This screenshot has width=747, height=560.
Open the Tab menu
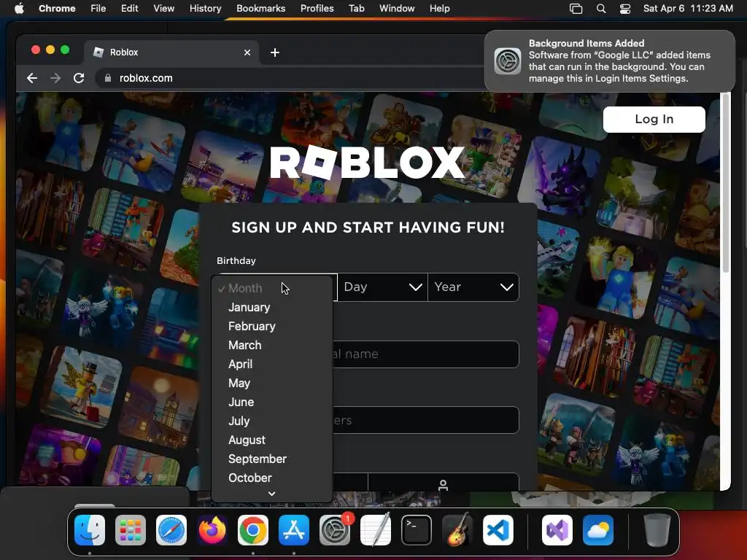click(x=356, y=8)
